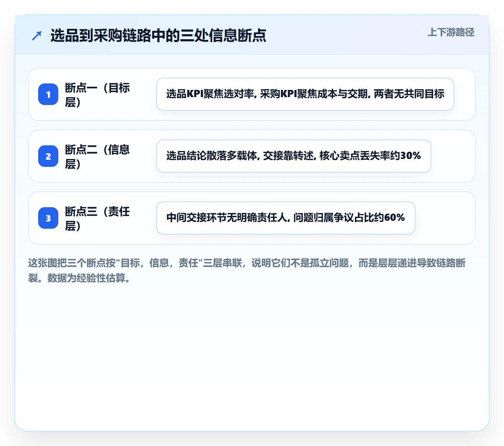Click the title 选品到采购链路中的三处信息断点
This screenshot has width=504, height=446.
tap(158, 36)
